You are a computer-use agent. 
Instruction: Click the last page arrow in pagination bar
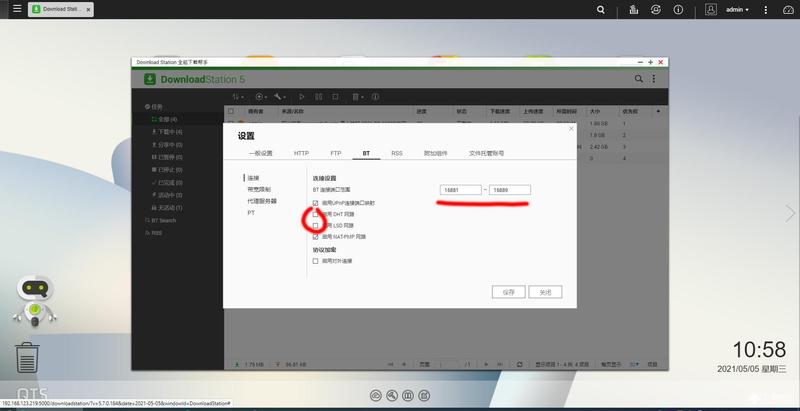(500, 365)
